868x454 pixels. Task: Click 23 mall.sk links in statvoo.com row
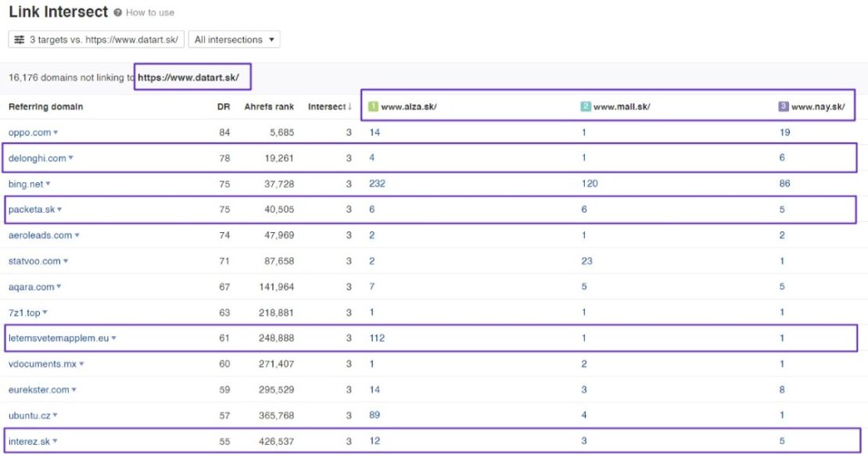[x=586, y=261]
